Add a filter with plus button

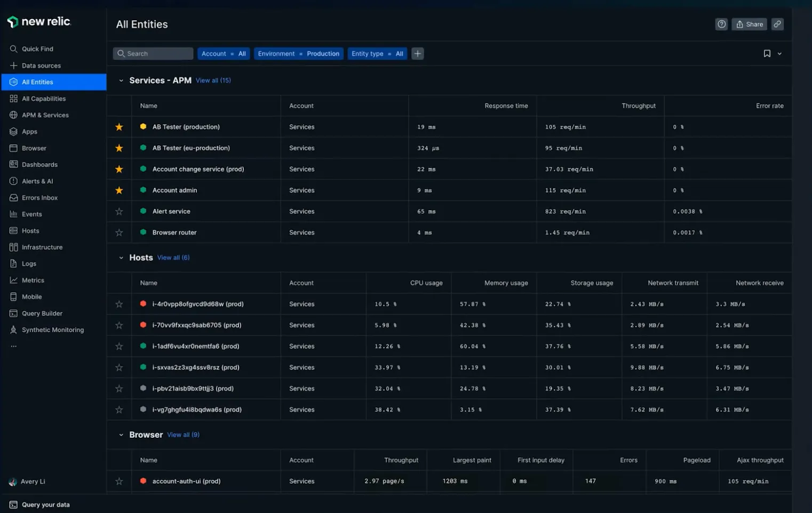[418, 53]
